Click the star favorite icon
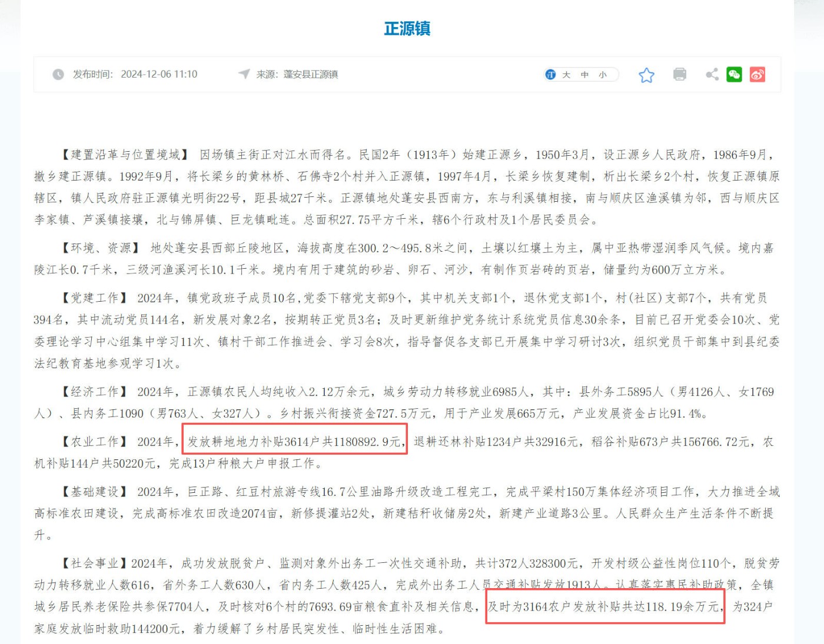Image resolution: width=824 pixels, height=644 pixels. coord(646,75)
